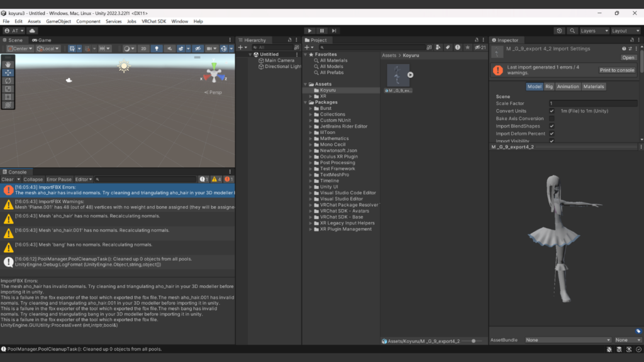The image size is (644, 362).
Task: Open the Undo history icon
Action: click(560, 31)
